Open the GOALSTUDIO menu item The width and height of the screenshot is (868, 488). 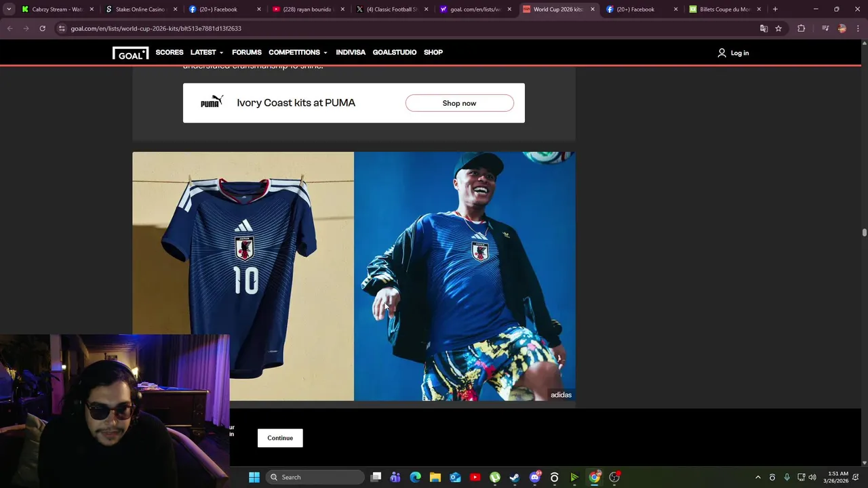pyautogui.click(x=395, y=52)
